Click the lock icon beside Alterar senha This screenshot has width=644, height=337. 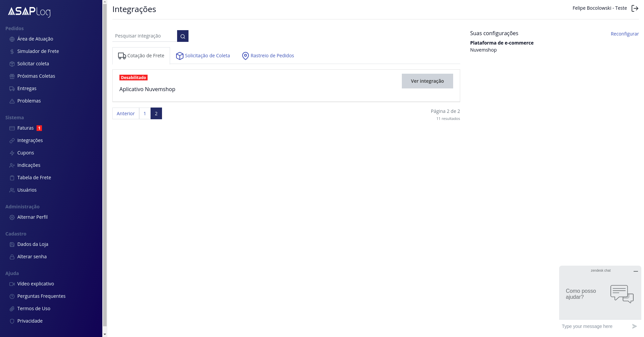pos(12,257)
